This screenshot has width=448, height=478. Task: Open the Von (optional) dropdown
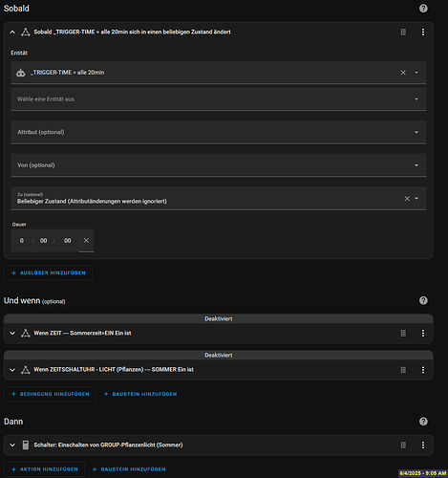point(219,165)
